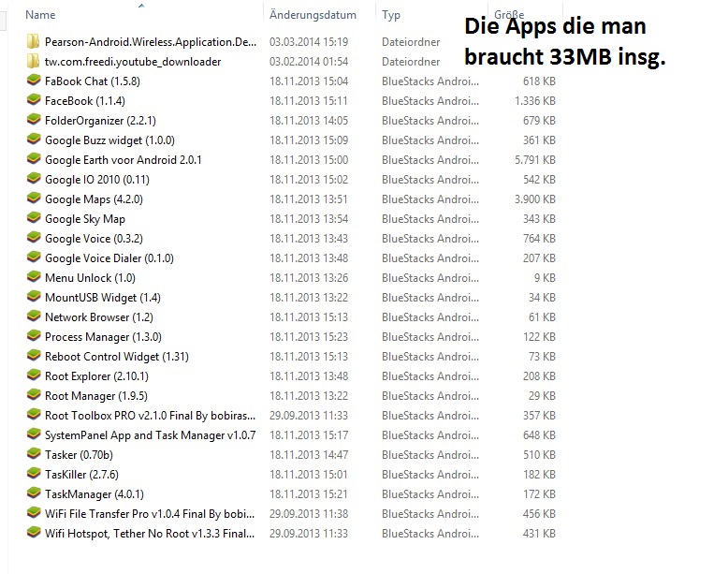The image size is (728, 574).
Task: Select the file name Google Earth voor Android 2.0.1
Action: (123, 160)
